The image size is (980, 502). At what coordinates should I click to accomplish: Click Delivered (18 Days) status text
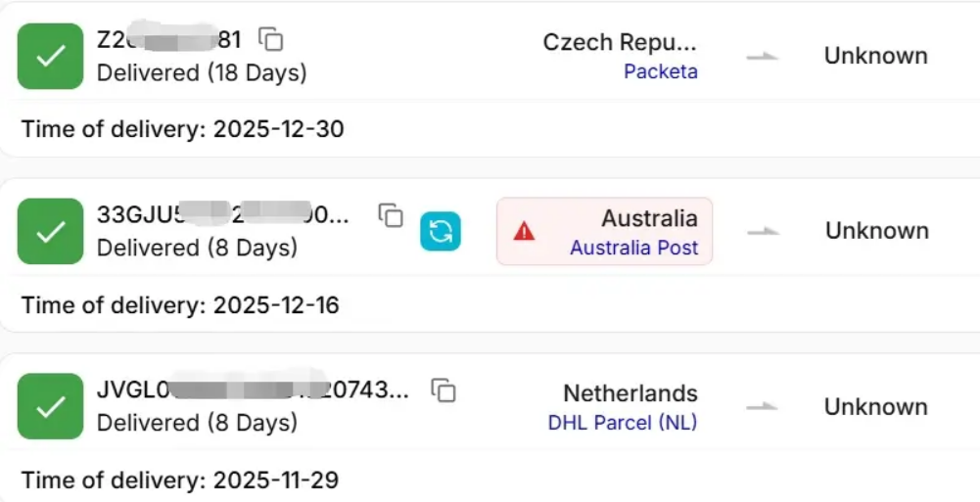click(202, 72)
